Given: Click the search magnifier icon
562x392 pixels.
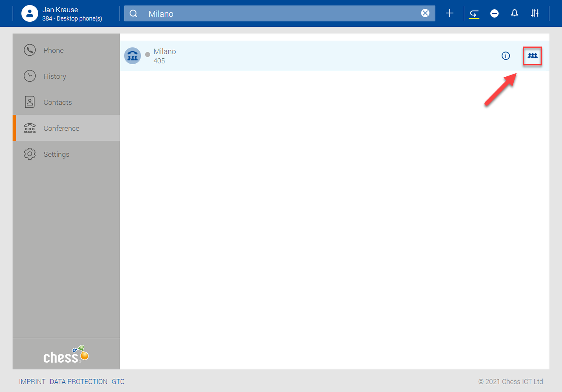Looking at the screenshot, I should coord(133,13).
